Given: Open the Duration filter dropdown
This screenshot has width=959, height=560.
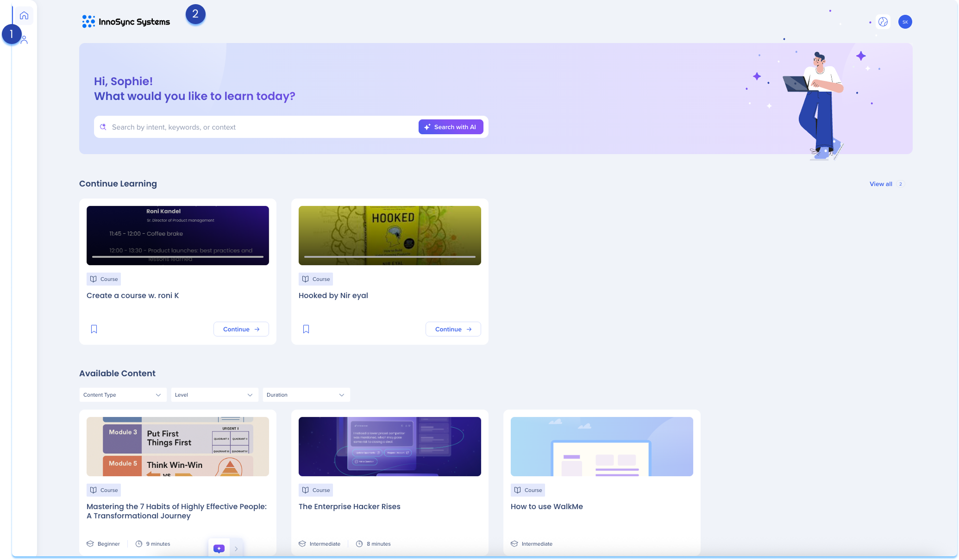Looking at the screenshot, I should pos(306,395).
